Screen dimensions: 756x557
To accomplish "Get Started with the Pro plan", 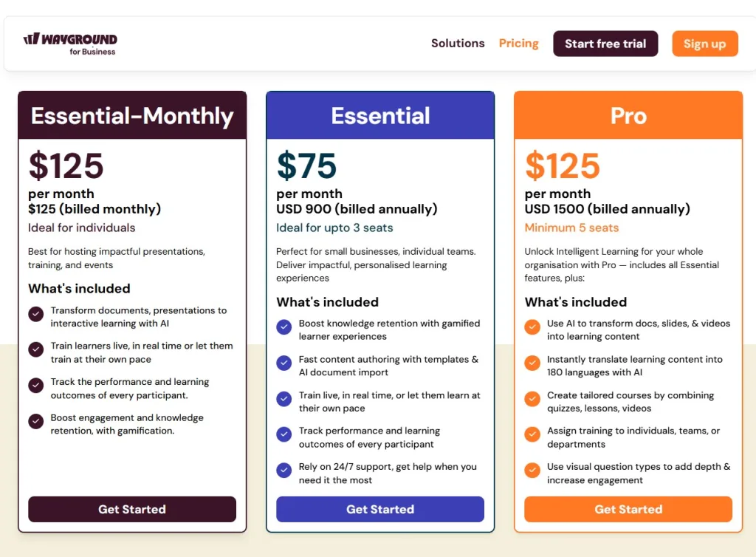I will [628, 509].
